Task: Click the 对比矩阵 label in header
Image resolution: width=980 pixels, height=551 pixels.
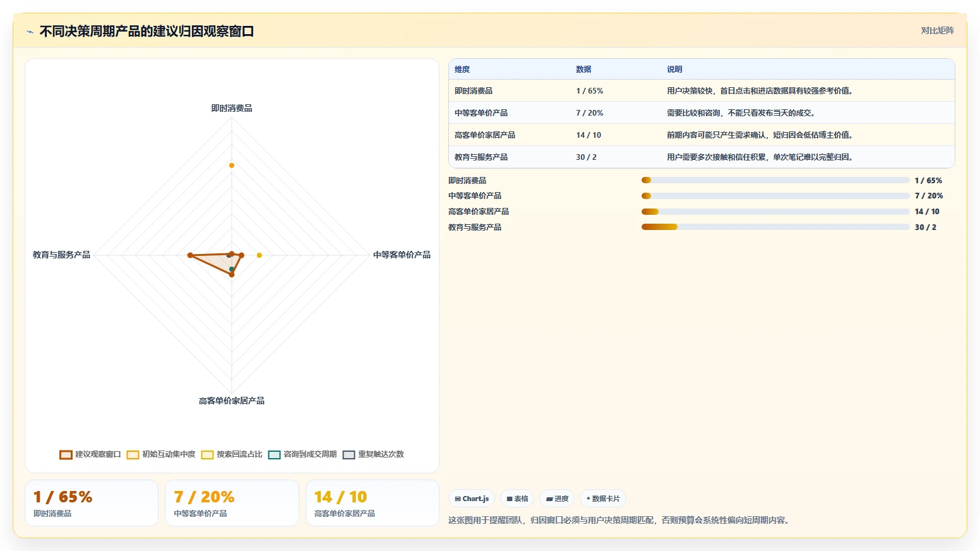Action: [x=937, y=30]
